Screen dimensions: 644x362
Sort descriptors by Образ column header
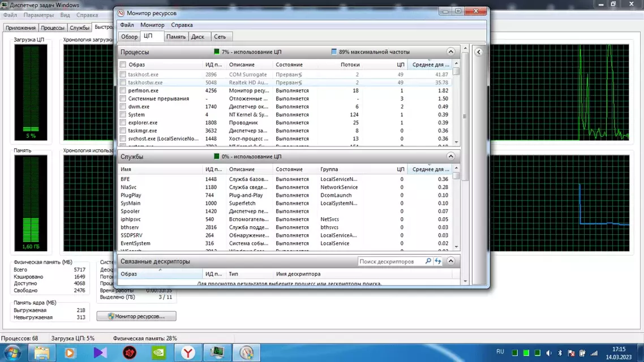tap(160, 274)
